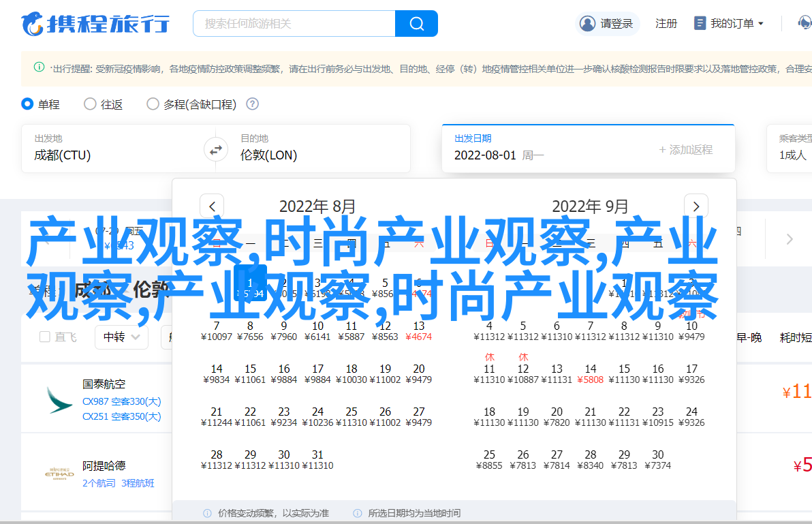The height and width of the screenshot is (524, 812).
Task: Open the transfer (中转) filter dropdown
Action: pos(121,337)
